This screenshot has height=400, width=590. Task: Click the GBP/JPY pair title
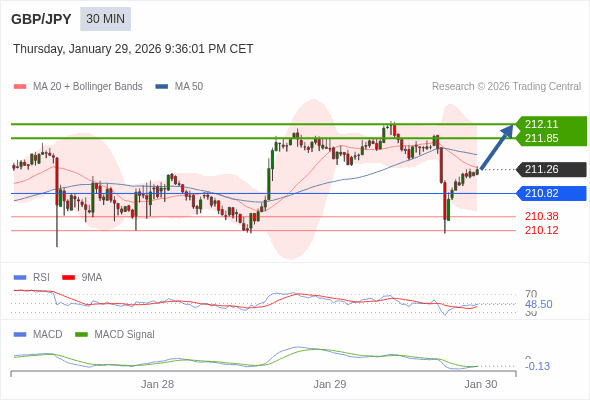[41, 19]
